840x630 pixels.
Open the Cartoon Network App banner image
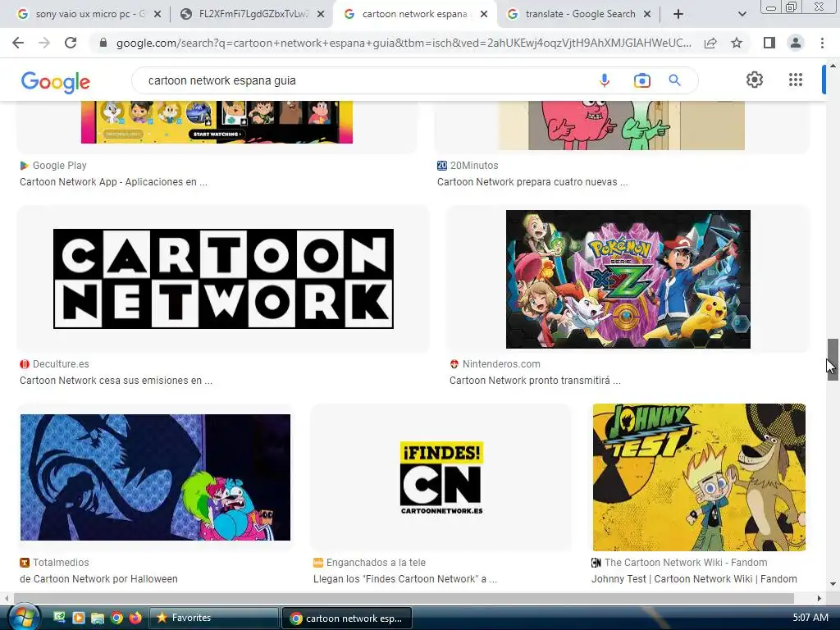click(x=217, y=122)
